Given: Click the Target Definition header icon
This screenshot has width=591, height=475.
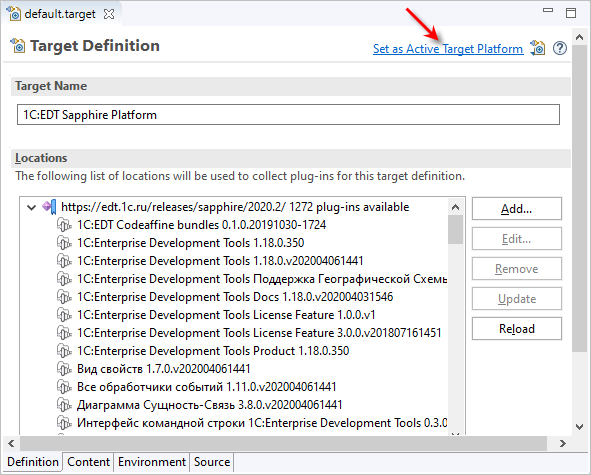Looking at the screenshot, I should pyautogui.click(x=17, y=46).
